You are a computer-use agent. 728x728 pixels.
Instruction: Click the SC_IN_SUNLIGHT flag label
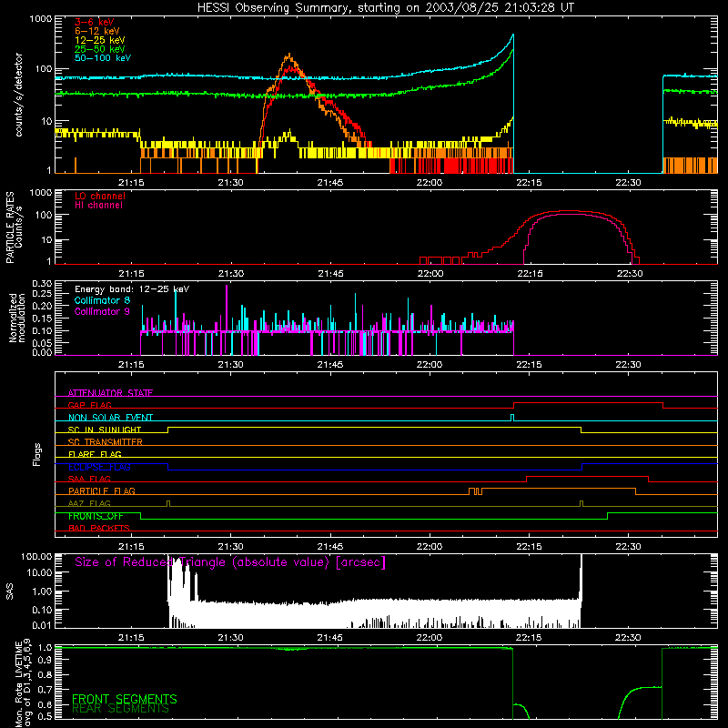(105, 430)
